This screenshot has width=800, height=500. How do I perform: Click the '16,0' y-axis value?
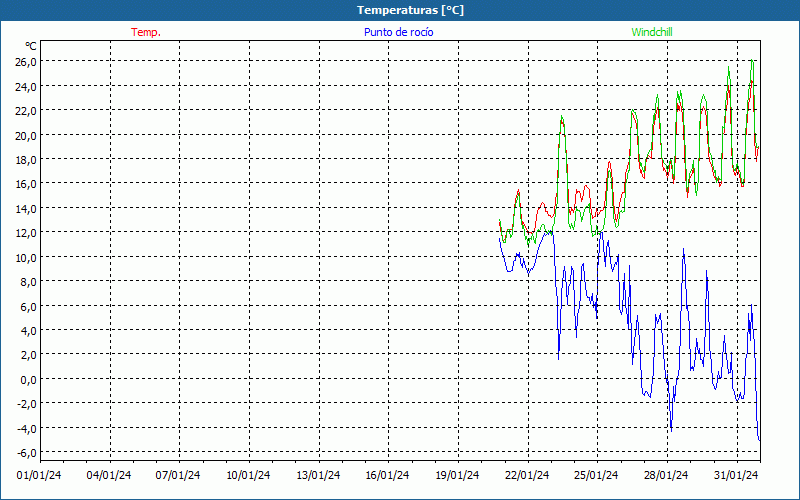pyautogui.click(x=27, y=184)
